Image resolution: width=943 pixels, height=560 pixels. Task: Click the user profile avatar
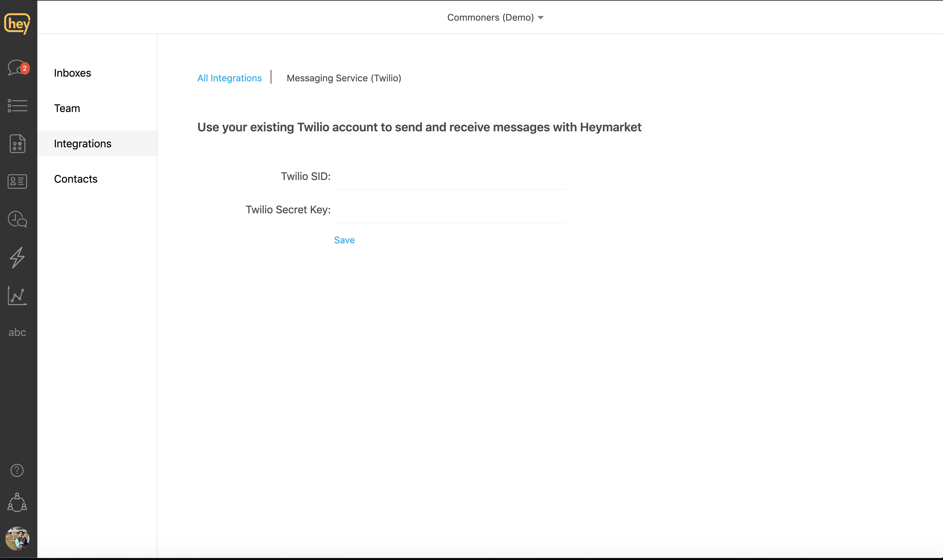tap(17, 538)
